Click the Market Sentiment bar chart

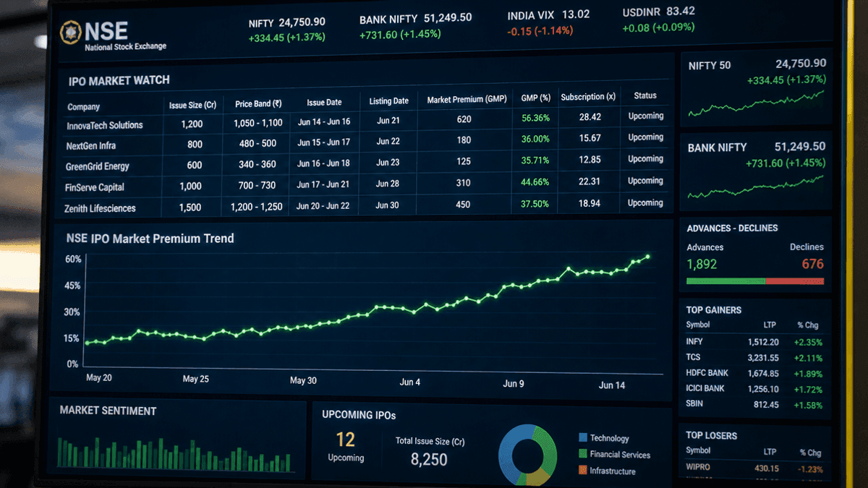(176, 453)
